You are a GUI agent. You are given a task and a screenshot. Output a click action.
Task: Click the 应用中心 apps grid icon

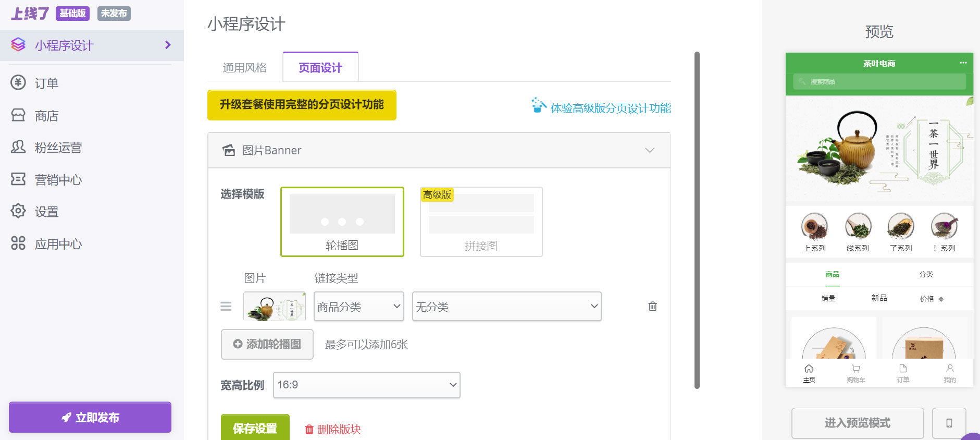(x=18, y=243)
